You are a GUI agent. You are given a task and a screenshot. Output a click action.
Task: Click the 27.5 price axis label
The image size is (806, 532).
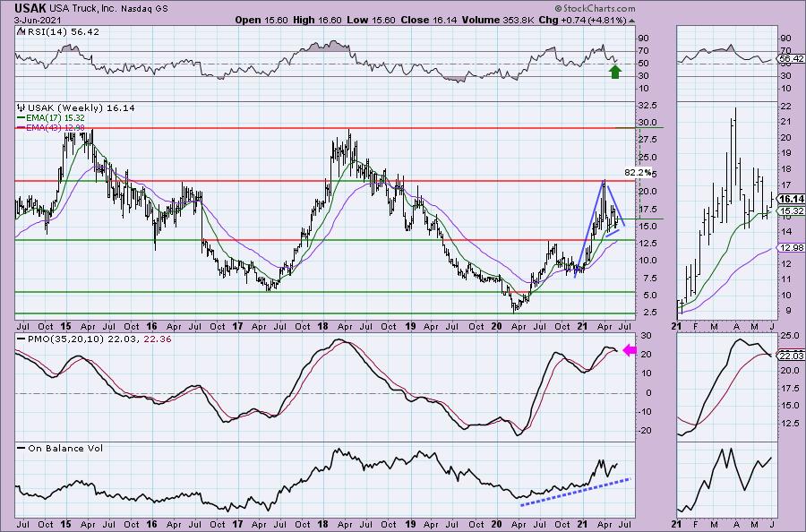coord(647,140)
